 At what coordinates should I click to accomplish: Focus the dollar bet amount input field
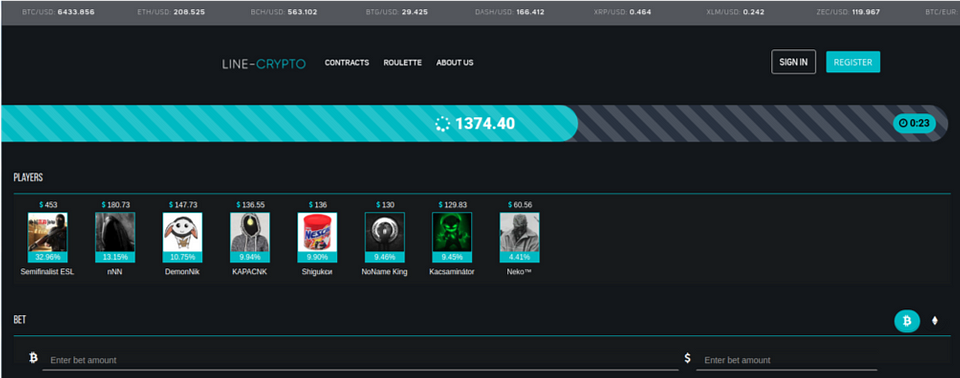click(786, 360)
